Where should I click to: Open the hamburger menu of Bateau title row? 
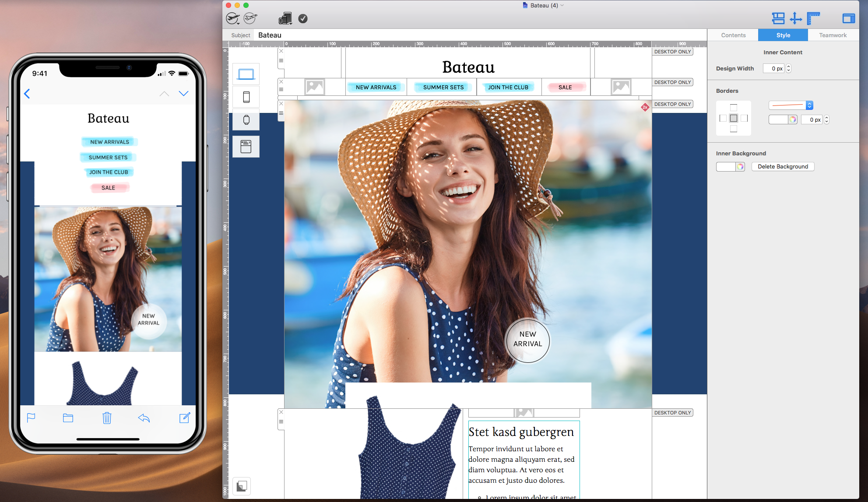281,60
